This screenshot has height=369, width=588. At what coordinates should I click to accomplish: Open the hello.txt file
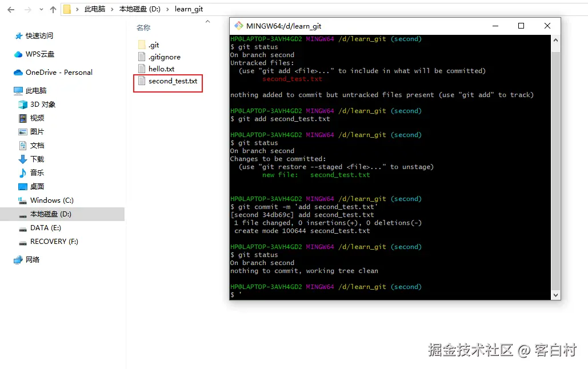pos(160,69)
